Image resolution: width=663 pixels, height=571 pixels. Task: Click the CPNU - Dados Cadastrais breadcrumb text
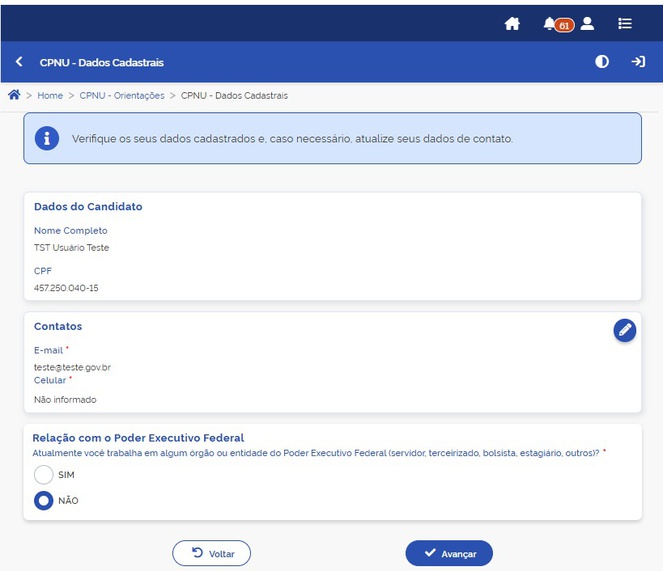coord(234,96)
